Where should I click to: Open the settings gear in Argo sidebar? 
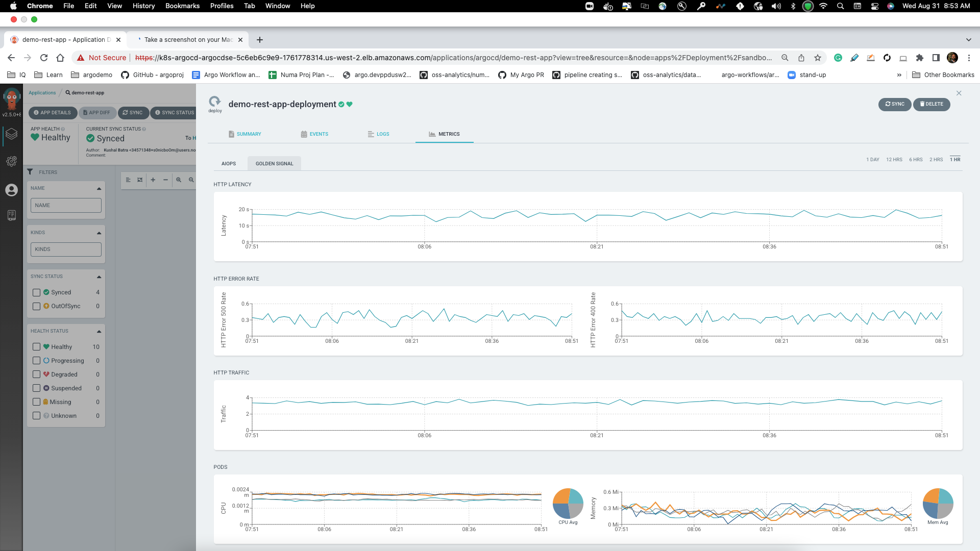pyautogui.click(x=11, y=161)
